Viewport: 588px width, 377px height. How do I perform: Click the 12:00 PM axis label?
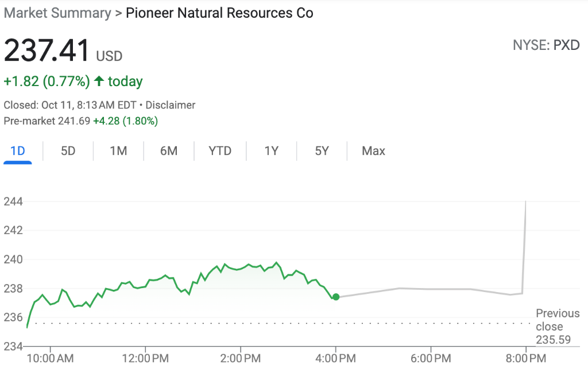tap(145, 358)
